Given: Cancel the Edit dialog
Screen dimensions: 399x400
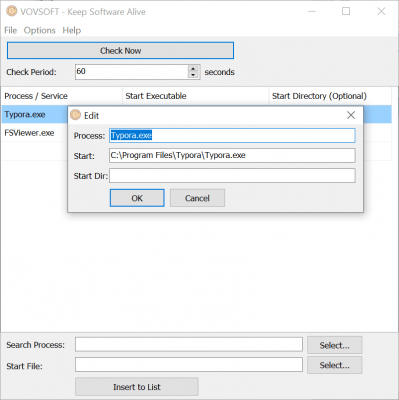Looking at the screenshot, I should (x=197, y=198).
